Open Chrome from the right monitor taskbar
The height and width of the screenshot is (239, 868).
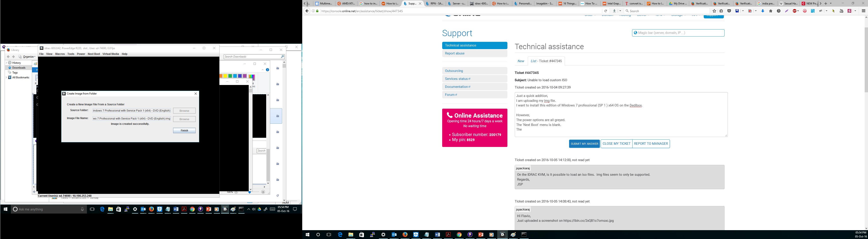(x=459, y=235)
